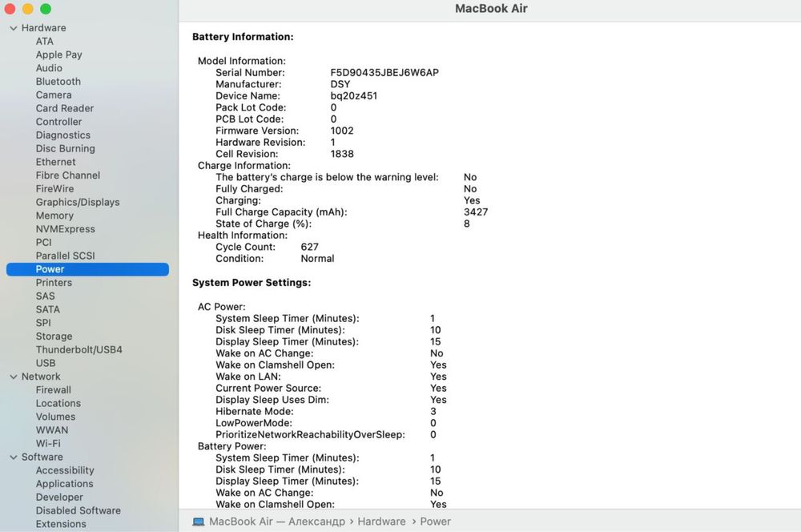Select Ethernet in the sidebar

(x=56, y=162)
